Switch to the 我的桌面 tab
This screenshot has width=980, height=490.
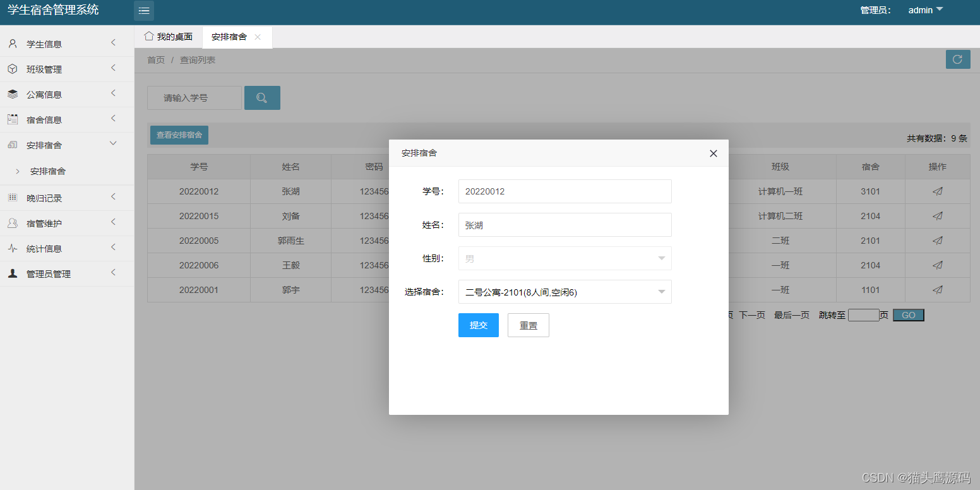[x=169, y=37]
